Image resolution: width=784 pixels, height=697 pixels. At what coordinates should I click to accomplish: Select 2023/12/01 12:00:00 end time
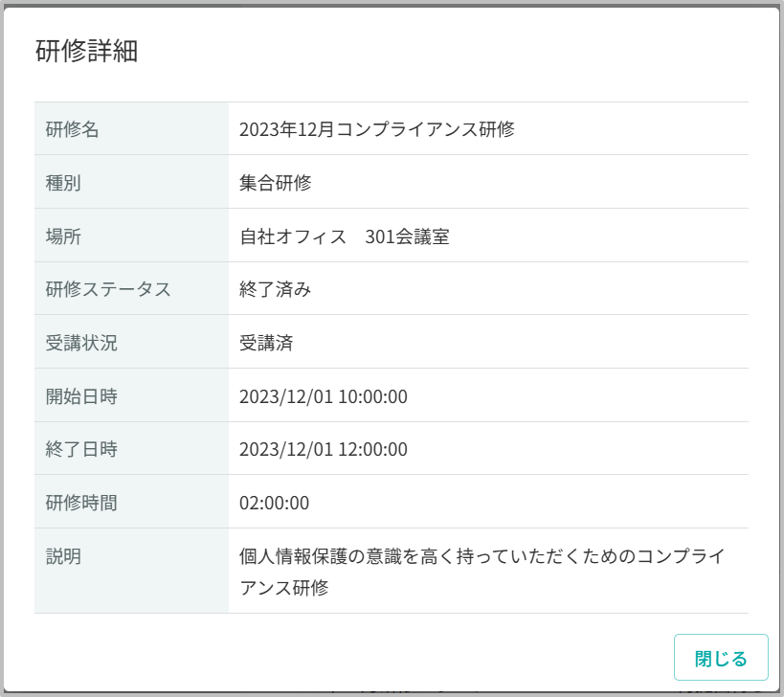point(323,449)
